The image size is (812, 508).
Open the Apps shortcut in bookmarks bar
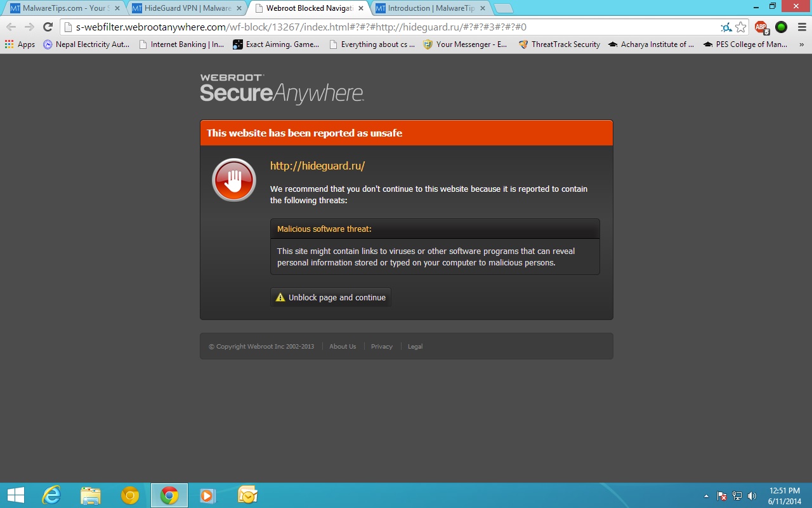(x=20, y=44)
